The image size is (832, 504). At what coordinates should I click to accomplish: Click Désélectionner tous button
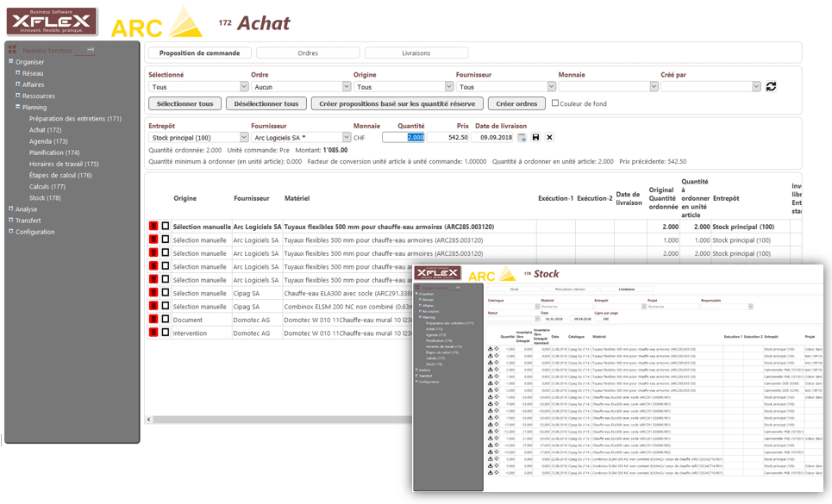point(266,103)
